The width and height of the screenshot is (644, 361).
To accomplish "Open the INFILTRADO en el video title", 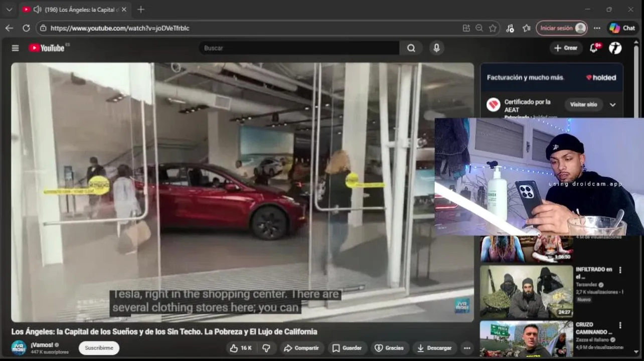I will click(594, 273).
